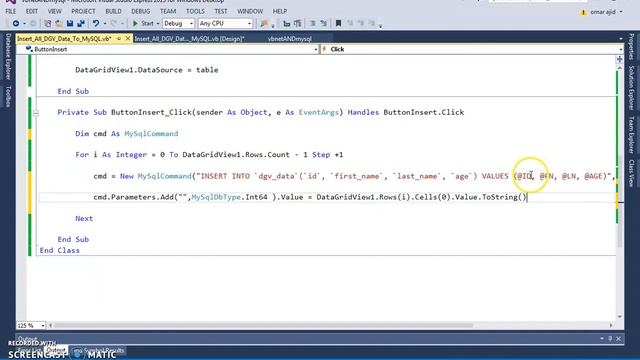Save the current file with Save icon
This screenshot has width=640, height=360.
click(x=70, y=24)
